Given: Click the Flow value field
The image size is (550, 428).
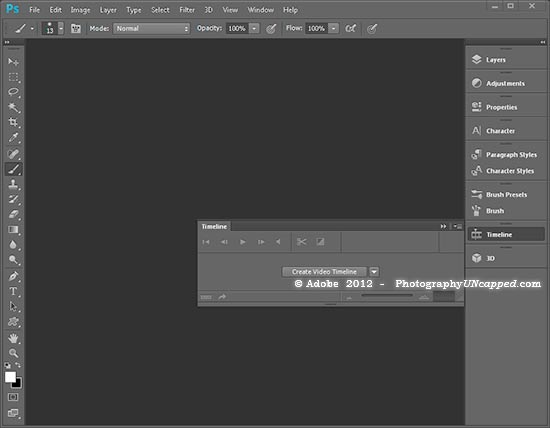Looking at the screenshot, I should coord(316,28).
